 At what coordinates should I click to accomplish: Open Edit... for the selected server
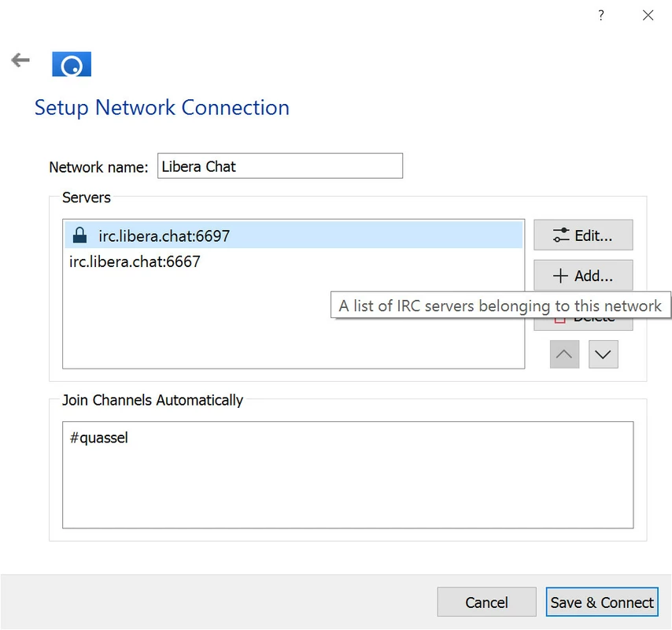(x=583, y=235)
